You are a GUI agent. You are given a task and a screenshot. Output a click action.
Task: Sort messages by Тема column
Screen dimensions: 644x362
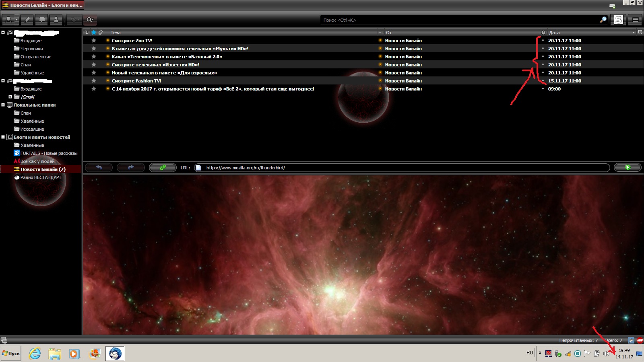point(242,33)
